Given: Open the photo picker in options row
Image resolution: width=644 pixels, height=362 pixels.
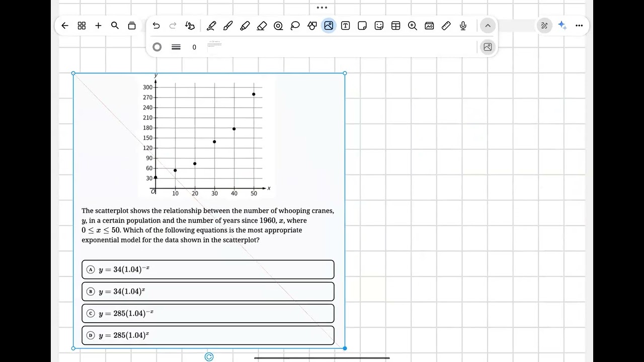Looking at the screenshot, I should 488,47.
